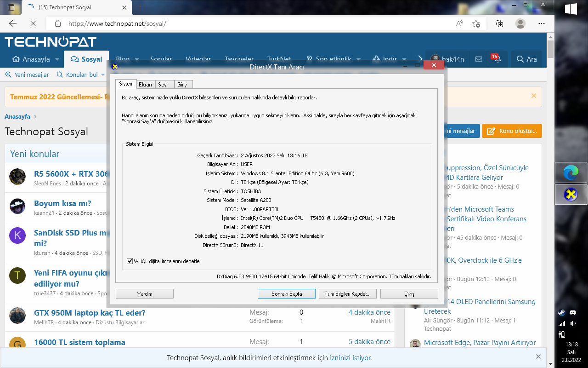Open the Steam tray icon
The image size is (588, 368).
pos(562,312)
